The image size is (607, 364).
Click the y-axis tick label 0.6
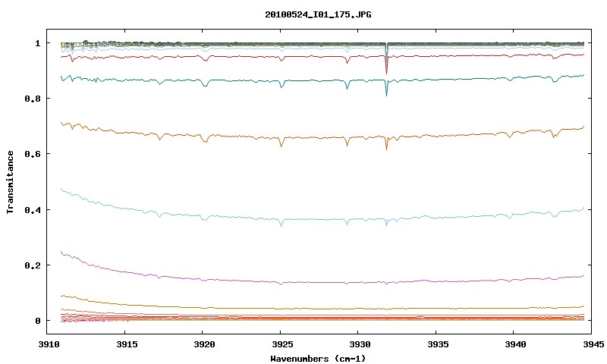(x=33, y=154)
